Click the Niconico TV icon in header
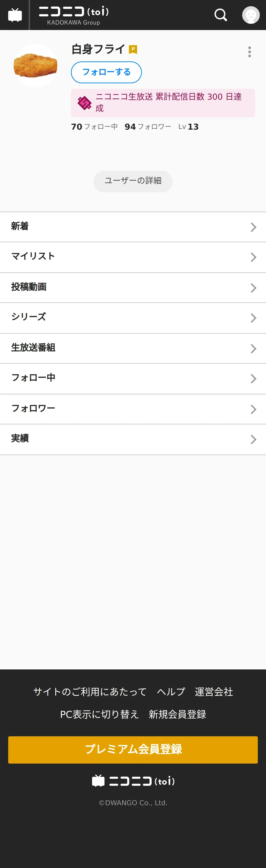The image size is (266, 868). (x=15, y=15)
